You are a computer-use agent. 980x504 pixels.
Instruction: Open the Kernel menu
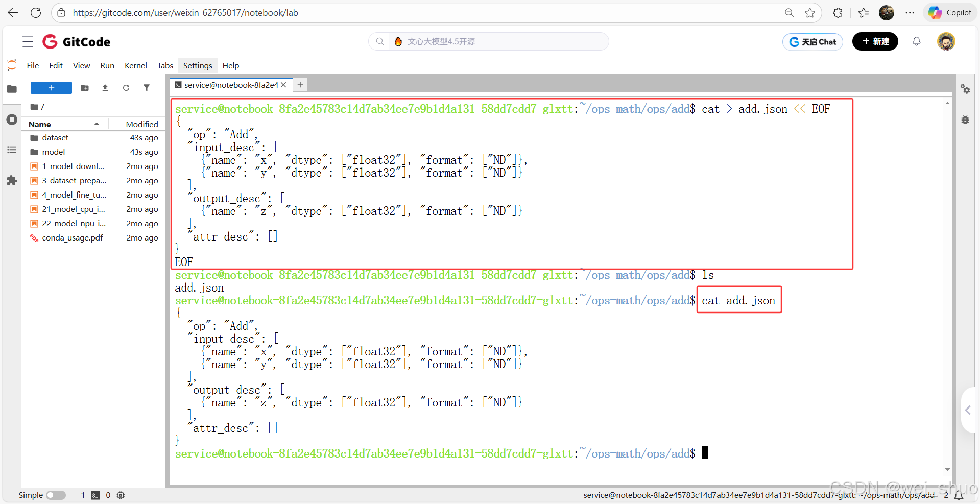tap(136, 65)
